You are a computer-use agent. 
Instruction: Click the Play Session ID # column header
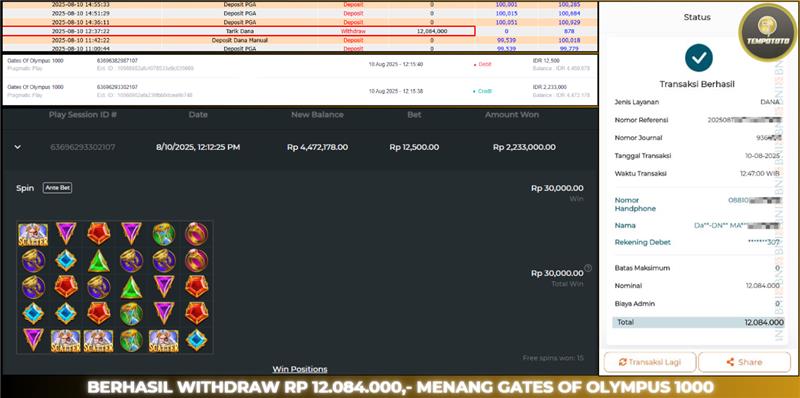[x=83, y=115]
